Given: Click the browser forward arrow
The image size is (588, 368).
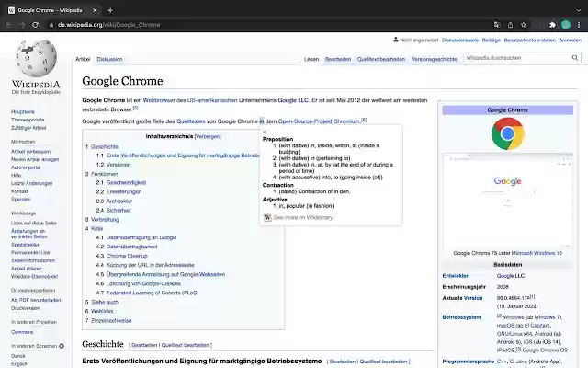Looking at the screenshot, I should (x=22, y=25).
